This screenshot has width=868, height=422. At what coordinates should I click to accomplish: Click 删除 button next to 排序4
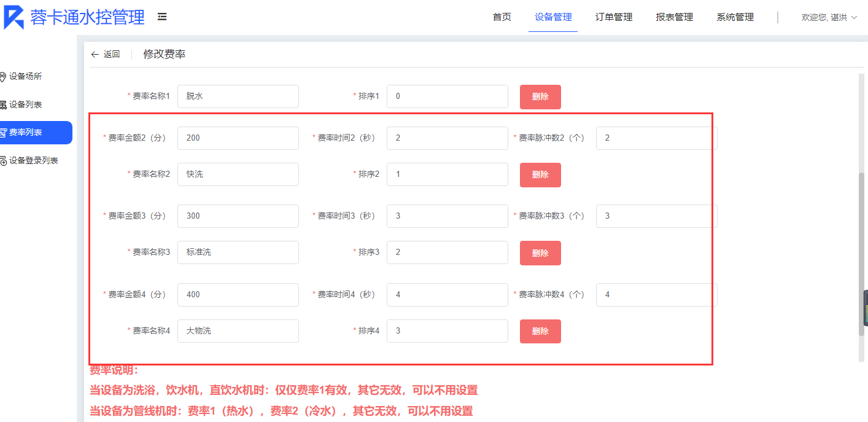click(x=540, y=331)
